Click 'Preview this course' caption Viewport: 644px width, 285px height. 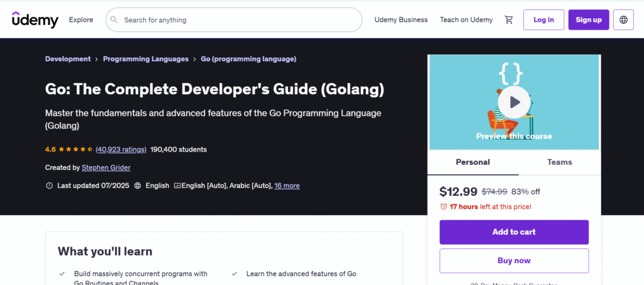(x=514, y=137)
